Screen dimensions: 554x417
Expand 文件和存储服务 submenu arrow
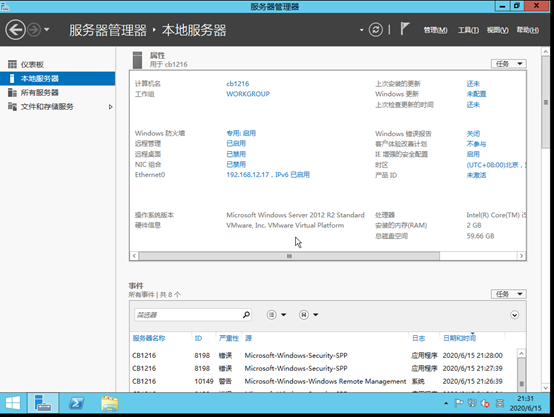pyautogui.click(x=111, y=107)
